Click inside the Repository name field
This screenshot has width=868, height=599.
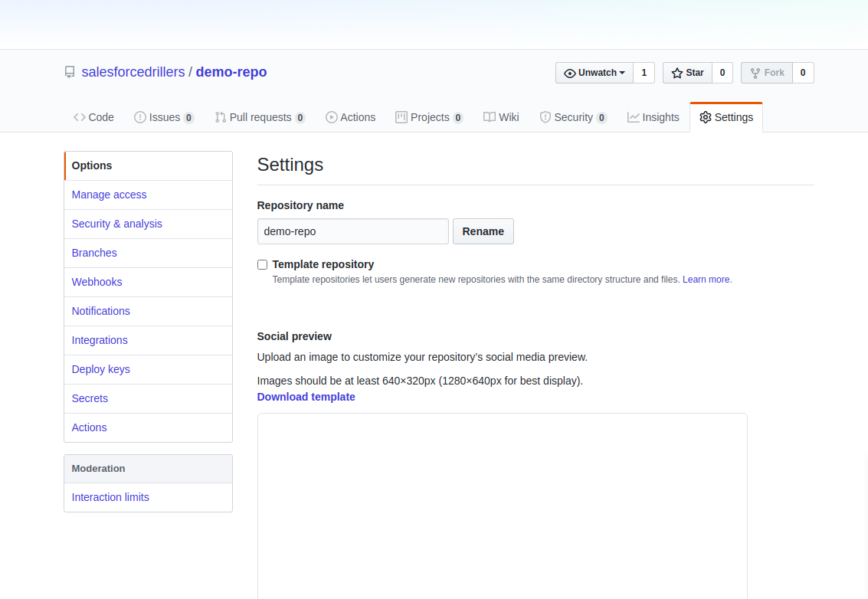point(352,231)
